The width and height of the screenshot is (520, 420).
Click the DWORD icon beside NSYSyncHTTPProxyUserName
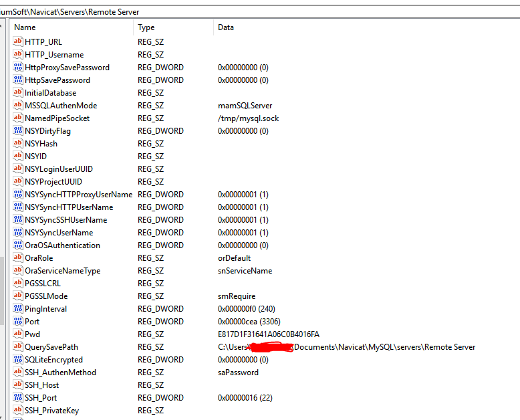(18, 194)
